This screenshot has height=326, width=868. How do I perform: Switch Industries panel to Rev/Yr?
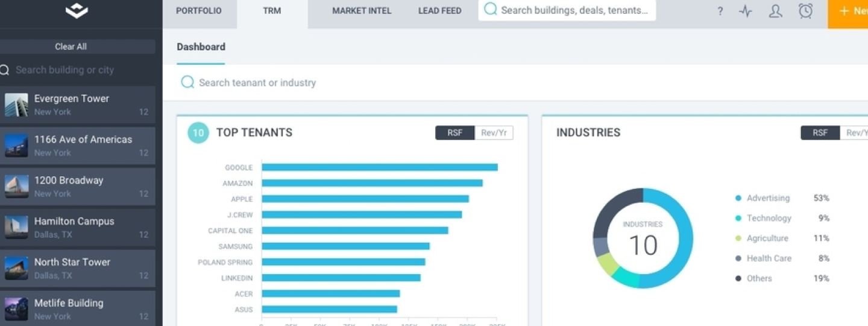(x=854, y=133)
